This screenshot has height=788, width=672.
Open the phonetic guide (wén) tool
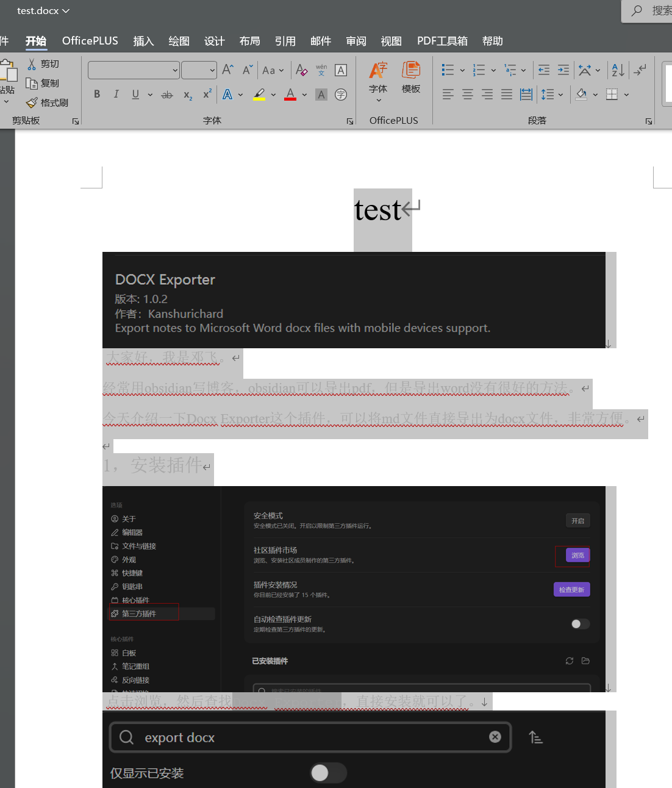pyautogui.click(x=321, y=70)
